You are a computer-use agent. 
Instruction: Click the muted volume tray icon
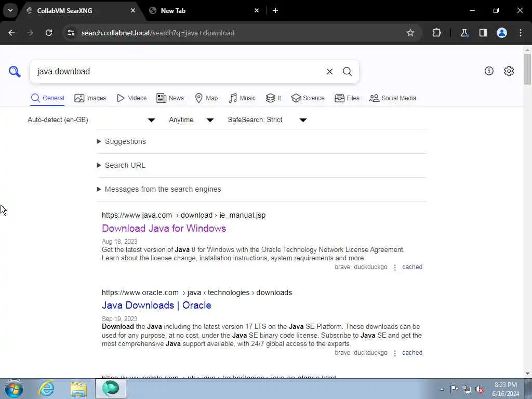(480, 389)
